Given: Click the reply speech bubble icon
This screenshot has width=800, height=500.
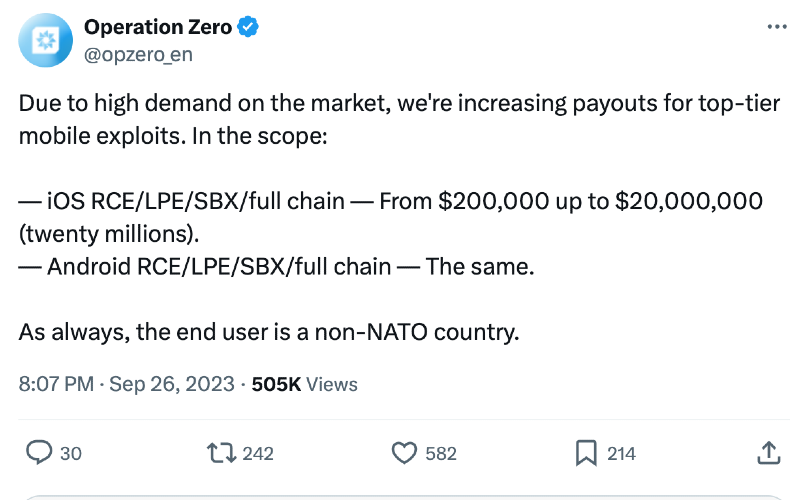Looking at the screenshot, I should click(x=38, y=453).
